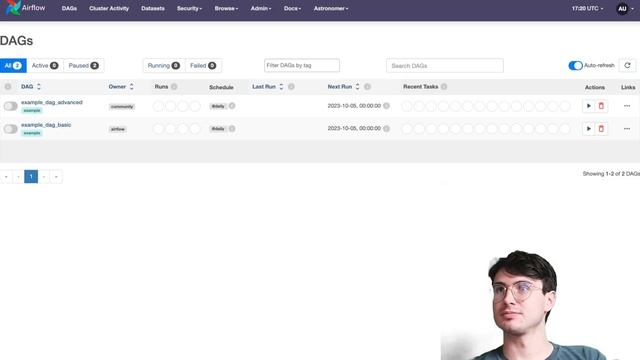Sort by Next Run column arrows
The height and width of the screenshot is (360, 640).
click(x=358, y=87)
